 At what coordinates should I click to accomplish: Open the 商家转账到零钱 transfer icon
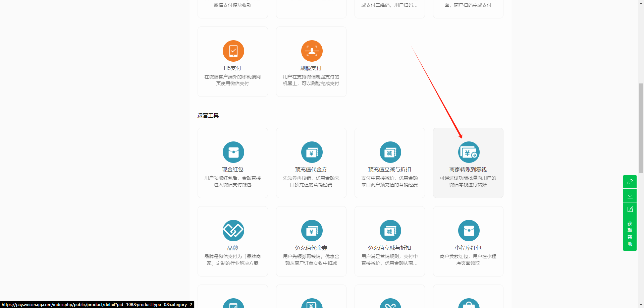click(x=469, y=152)
